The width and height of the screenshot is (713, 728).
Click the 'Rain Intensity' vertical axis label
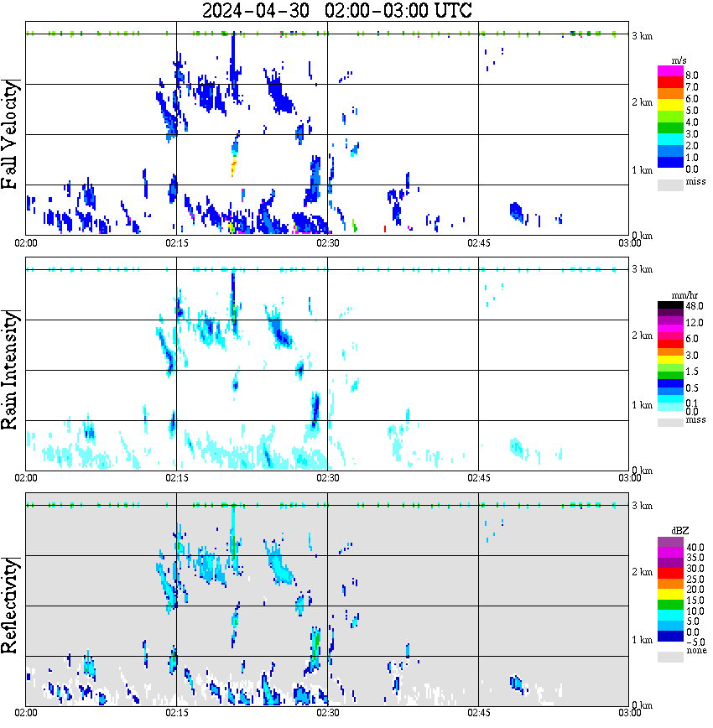[x=11, y=370]
